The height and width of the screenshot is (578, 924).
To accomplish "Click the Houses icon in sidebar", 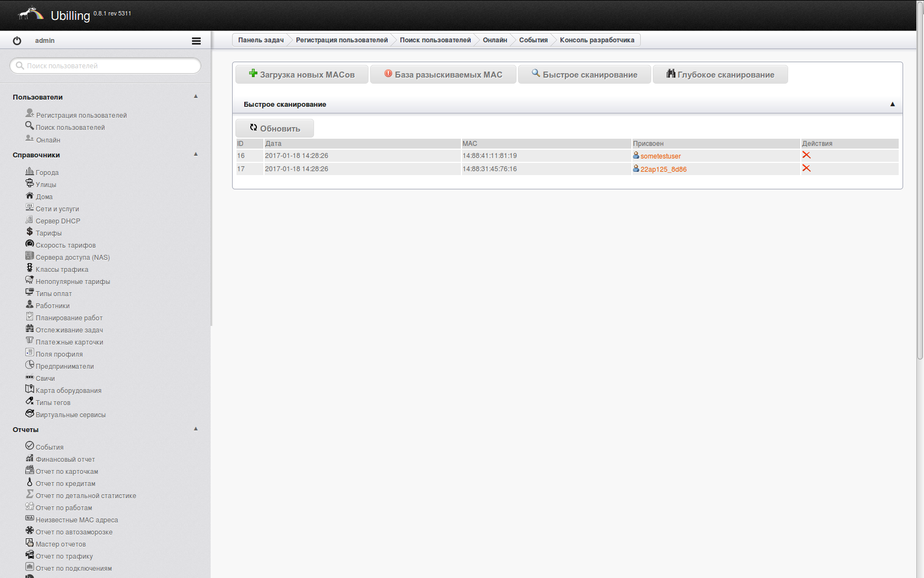I will coord(30,195).
